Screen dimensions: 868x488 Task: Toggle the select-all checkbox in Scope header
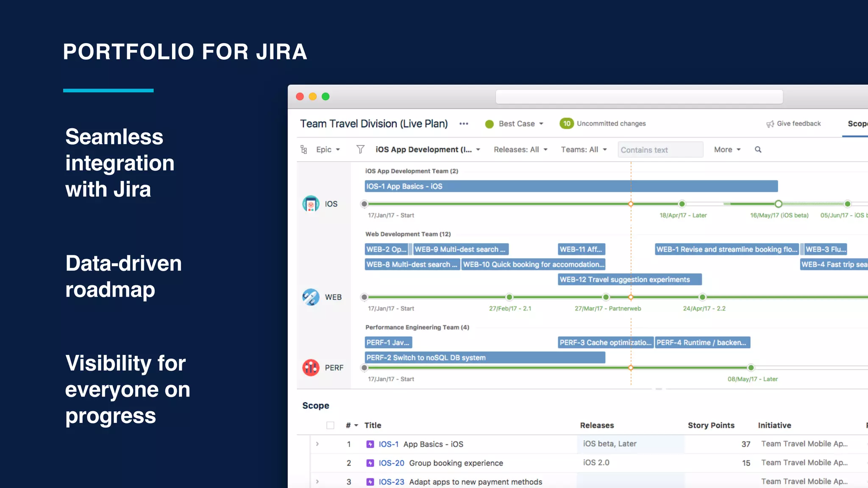click(331, 425)
